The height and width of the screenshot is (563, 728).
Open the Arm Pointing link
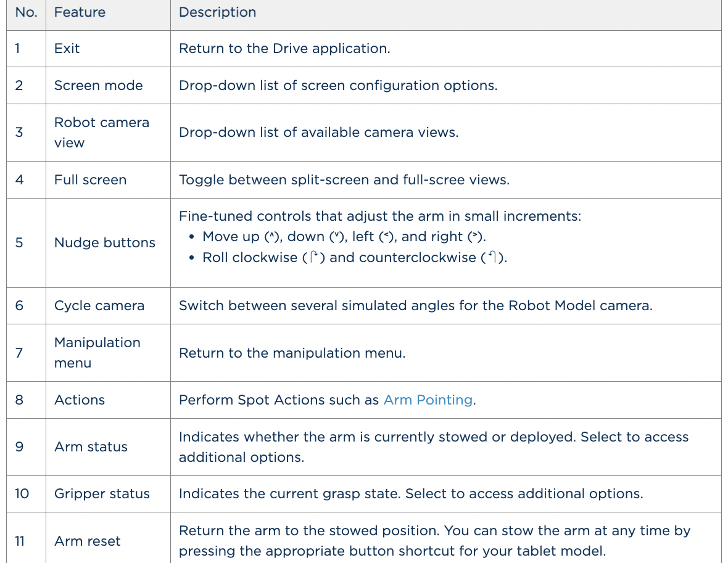point(428,400)
